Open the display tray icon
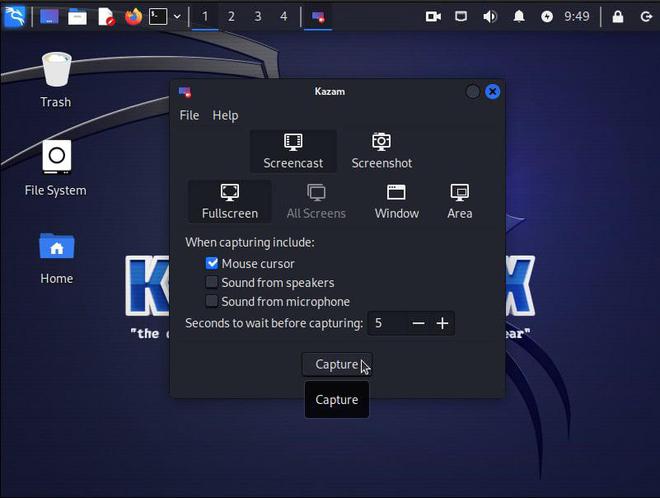This screenshot has width=660, height=498. (461, 17)
